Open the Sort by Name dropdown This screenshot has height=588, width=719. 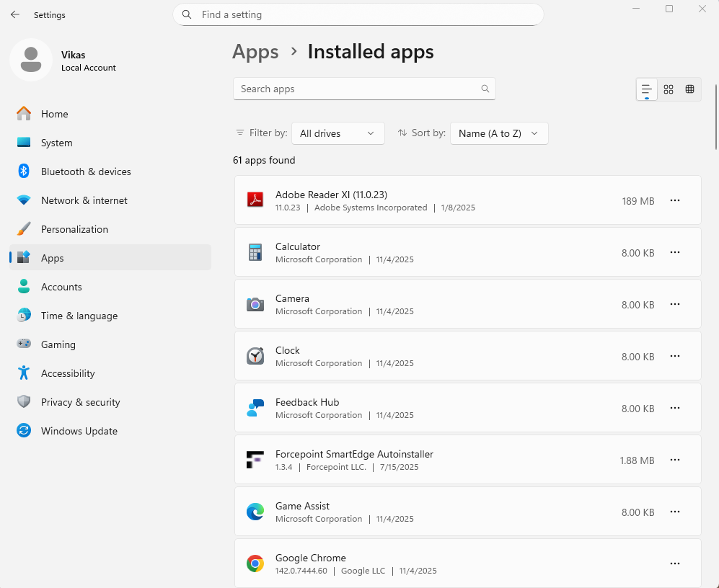499,133
